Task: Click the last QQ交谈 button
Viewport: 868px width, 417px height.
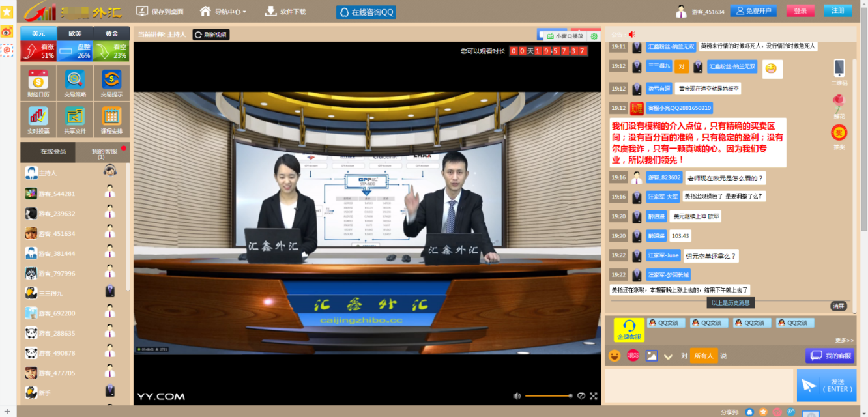Action: tap(795, 323)
